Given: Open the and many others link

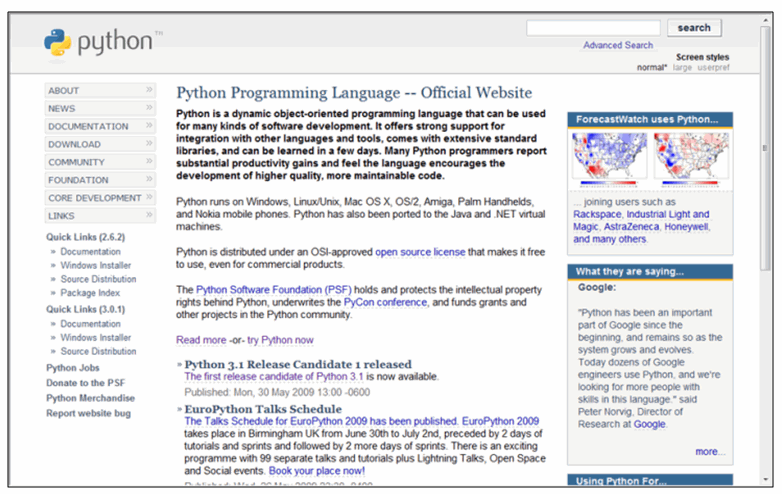Looking at the screenshot, I should point(609,239).
